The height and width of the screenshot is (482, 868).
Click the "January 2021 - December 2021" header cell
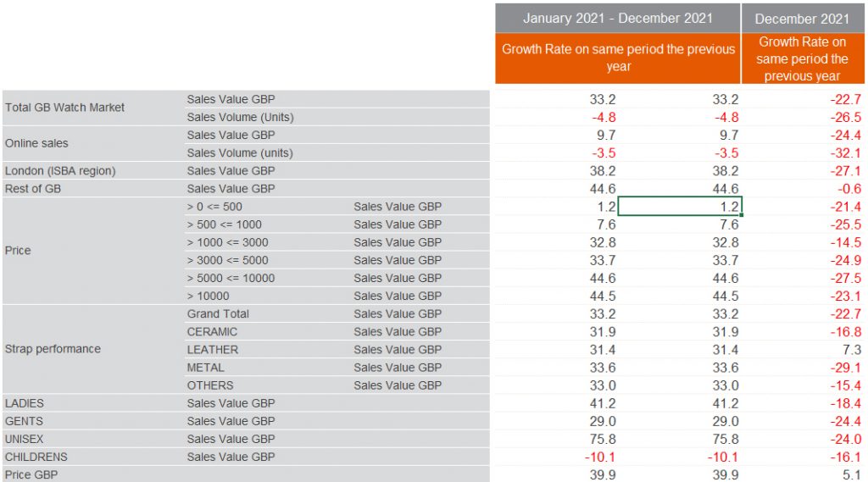(x=617, y=19)
